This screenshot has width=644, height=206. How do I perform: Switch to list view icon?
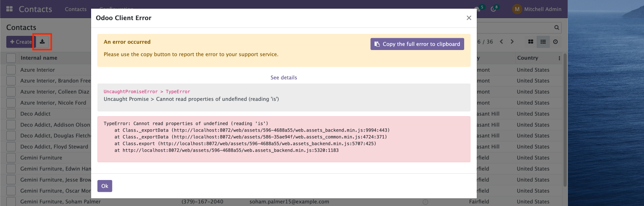543,42
